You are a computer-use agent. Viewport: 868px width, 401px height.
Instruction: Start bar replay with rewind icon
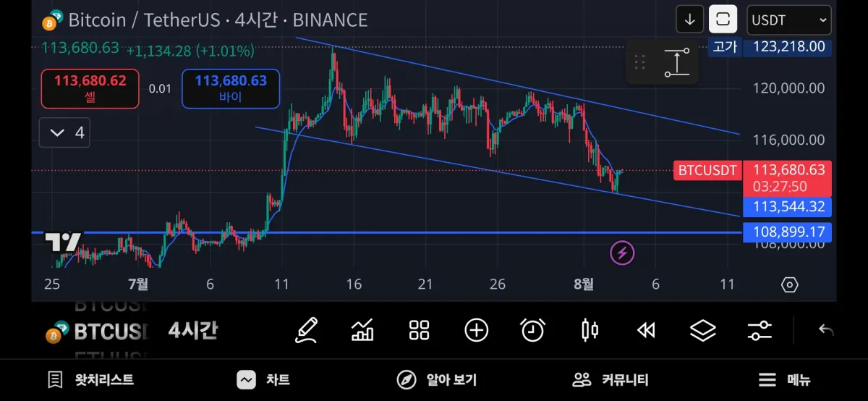pyautogui.click(x=646, y=331)
